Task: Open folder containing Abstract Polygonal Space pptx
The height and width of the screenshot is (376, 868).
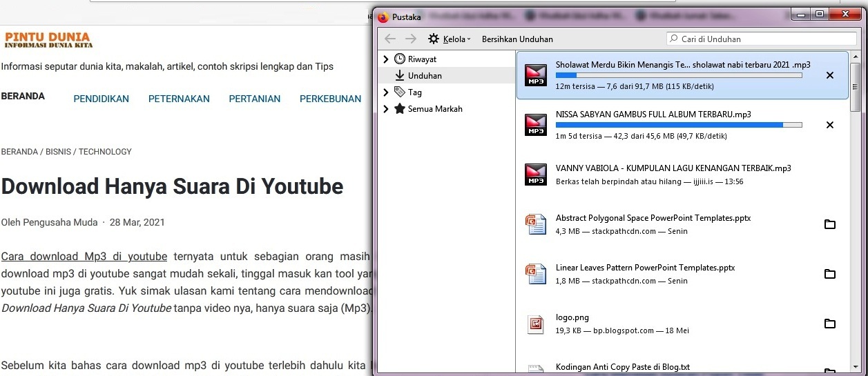Action: coord(830,224)
